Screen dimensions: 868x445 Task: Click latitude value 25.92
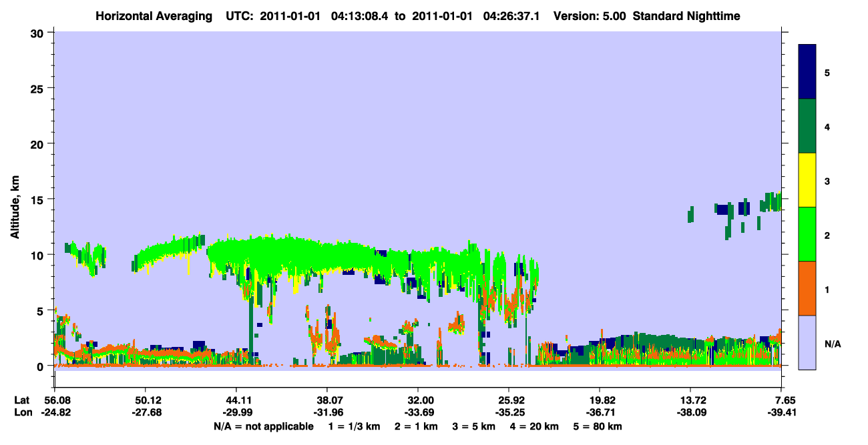[x=509, y=400]
